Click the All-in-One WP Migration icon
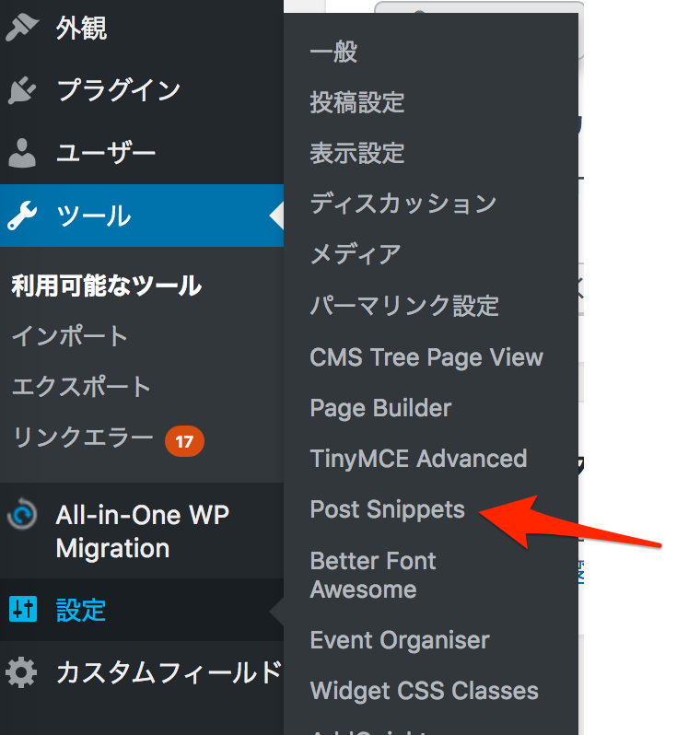The width and height of the screenshot is (700, 735). click(x=21, y=514)
